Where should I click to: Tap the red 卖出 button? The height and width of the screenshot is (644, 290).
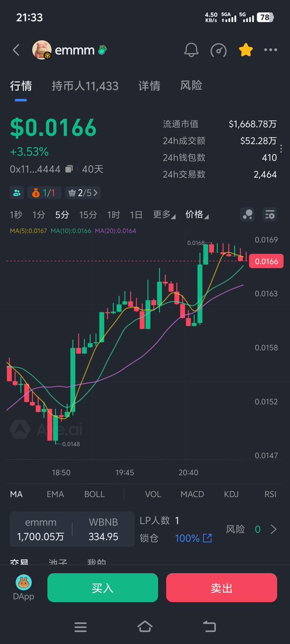coord(222,588)
